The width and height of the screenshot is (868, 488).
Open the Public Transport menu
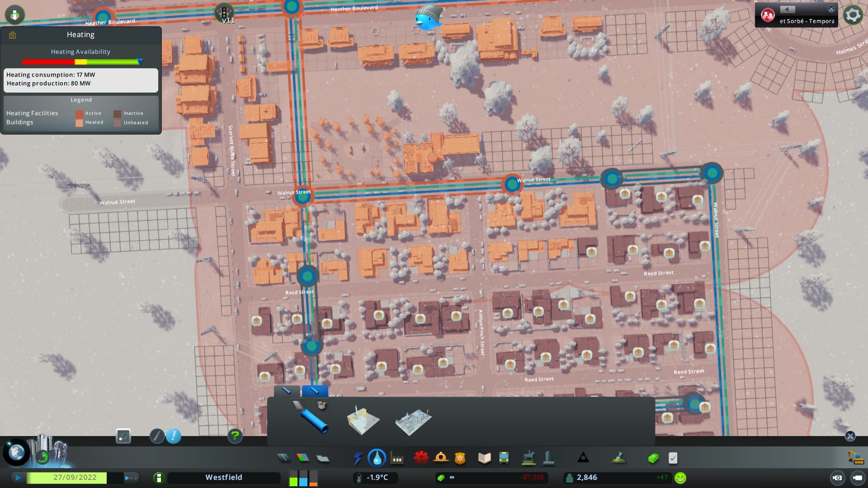point(504,458)
